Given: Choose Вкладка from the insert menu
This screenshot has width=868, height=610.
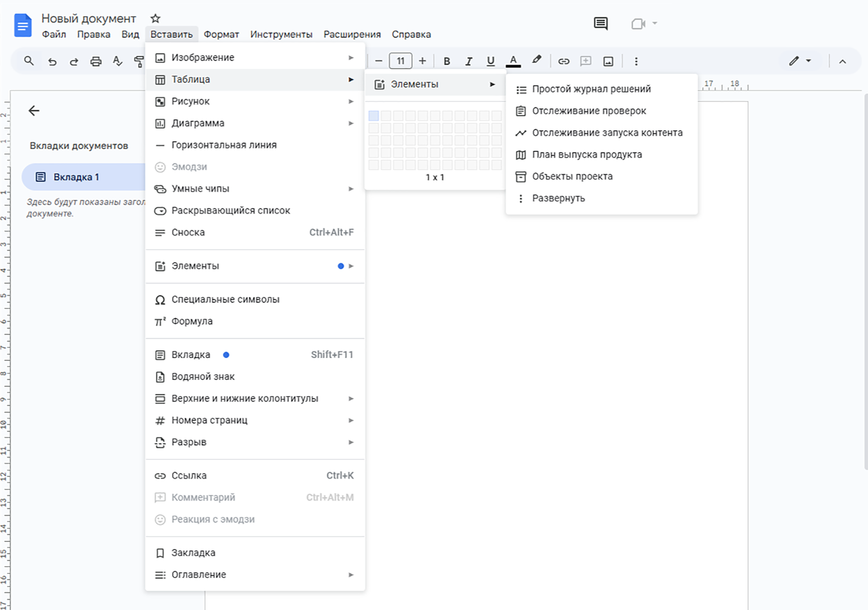Looking at the screenshot, I should (255, 355).
